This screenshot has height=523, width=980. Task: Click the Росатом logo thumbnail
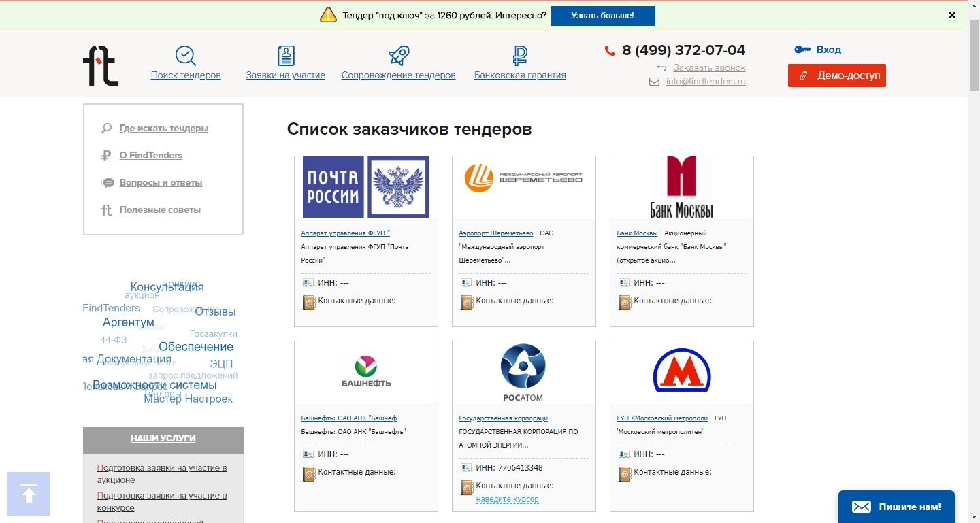pos(524,372)
